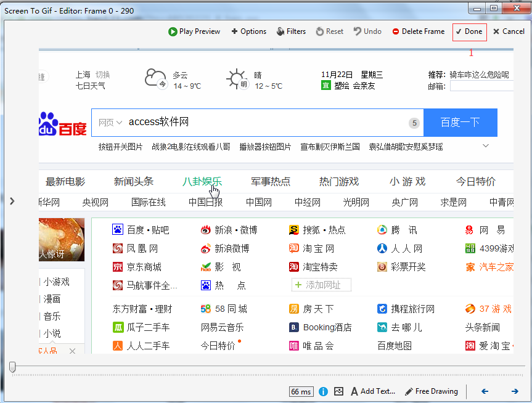This screenshot has width=532, height=403.
Task: Open the 央视网 link
Action: [x=96, y=202]
